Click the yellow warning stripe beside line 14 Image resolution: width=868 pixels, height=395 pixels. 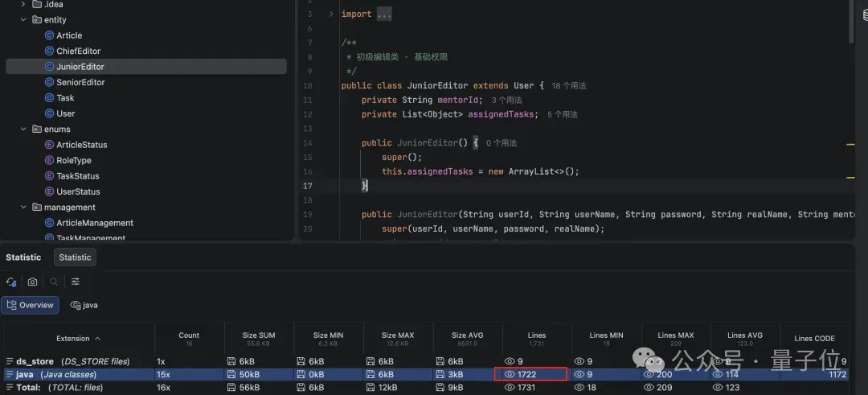tap(850, 145)
